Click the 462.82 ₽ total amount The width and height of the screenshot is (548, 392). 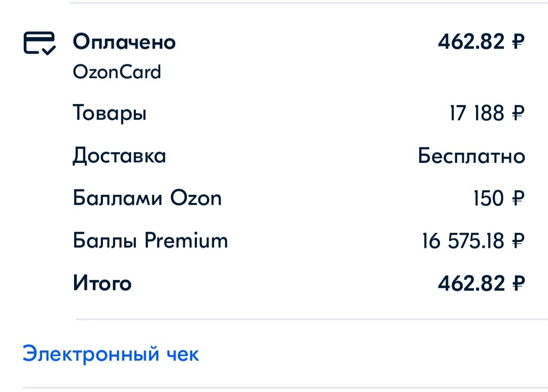point(481,283)
